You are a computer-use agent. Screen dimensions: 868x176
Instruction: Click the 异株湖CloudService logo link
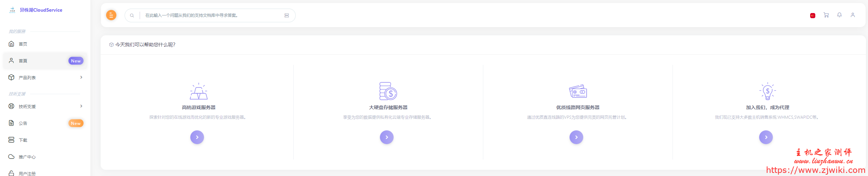point(36,10)
